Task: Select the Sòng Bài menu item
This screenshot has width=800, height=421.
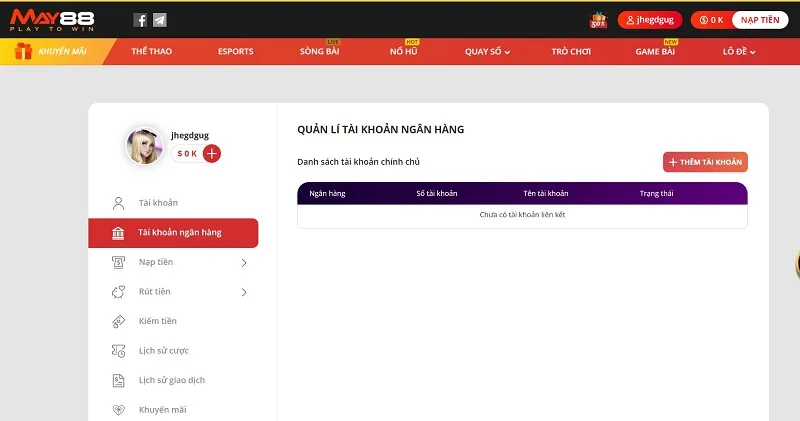Action: tap(319, 52)
